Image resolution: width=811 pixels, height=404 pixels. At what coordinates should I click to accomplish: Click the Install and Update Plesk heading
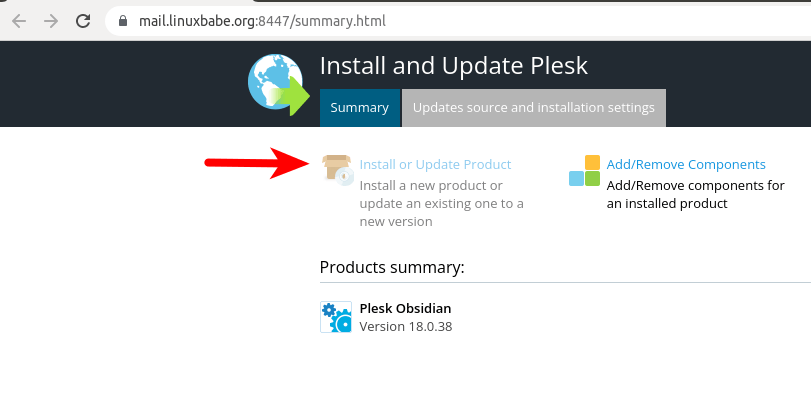point(453,66)
